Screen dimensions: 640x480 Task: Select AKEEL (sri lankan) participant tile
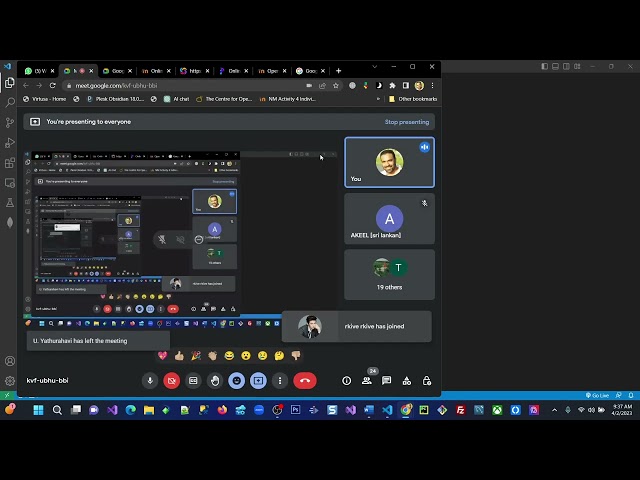coord(389,219)
